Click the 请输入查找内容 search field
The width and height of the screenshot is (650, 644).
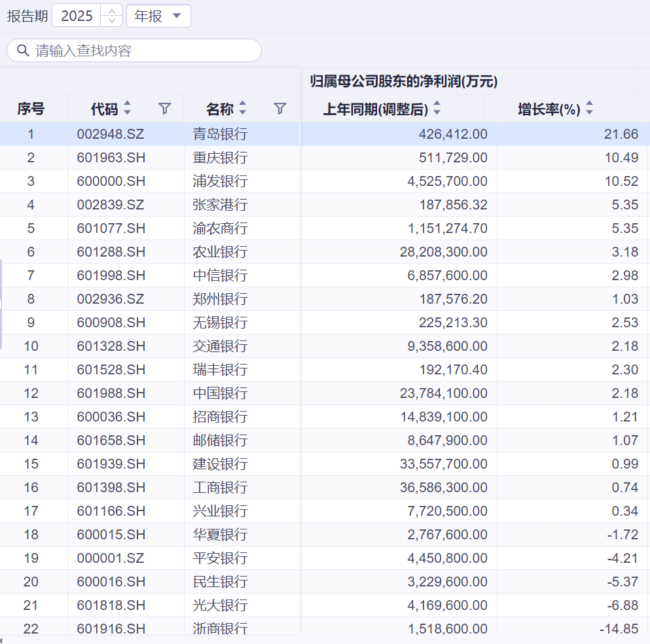coord(131,50)
